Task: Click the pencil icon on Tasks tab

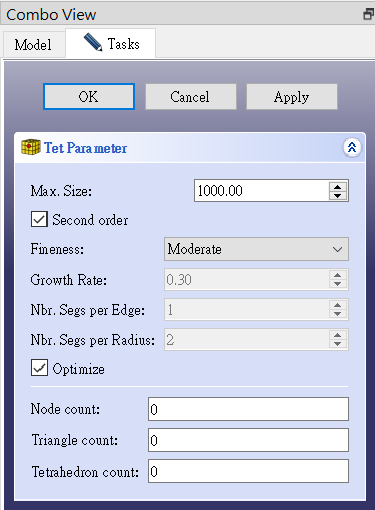Action: (x=93, y=42)
